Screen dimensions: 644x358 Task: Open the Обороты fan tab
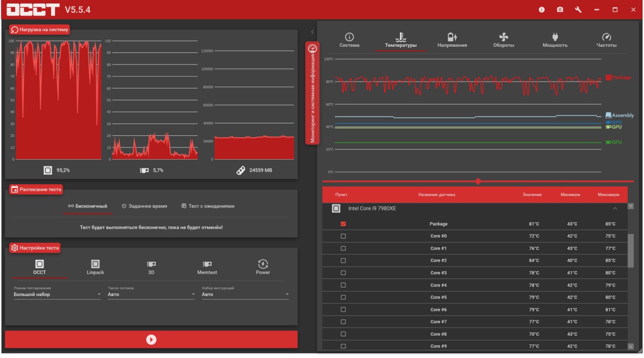504,40
